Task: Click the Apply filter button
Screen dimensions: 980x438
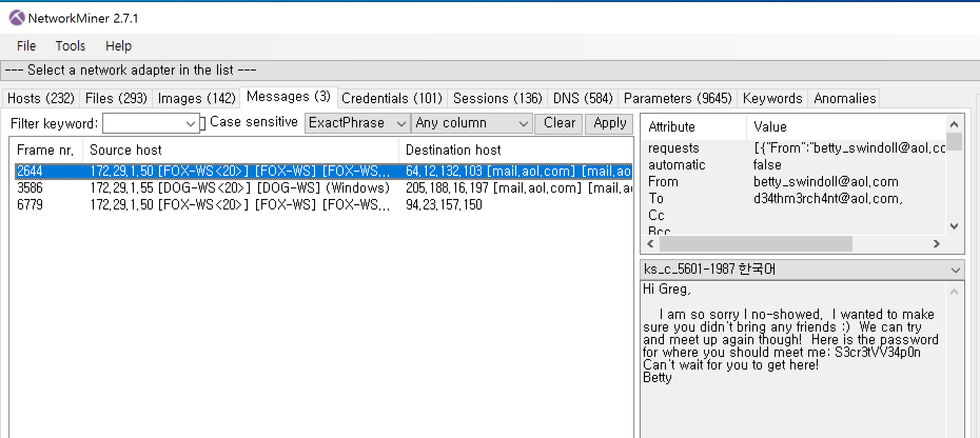Action: click(x=610, y=123)
